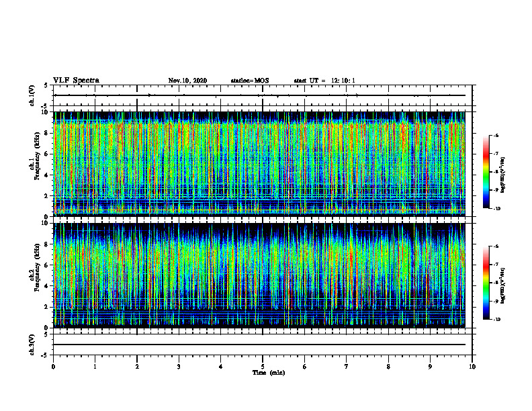Viewport: 532px width, 411px height.
Task: Click time axis tick label '7'
Action: (347, 367)
